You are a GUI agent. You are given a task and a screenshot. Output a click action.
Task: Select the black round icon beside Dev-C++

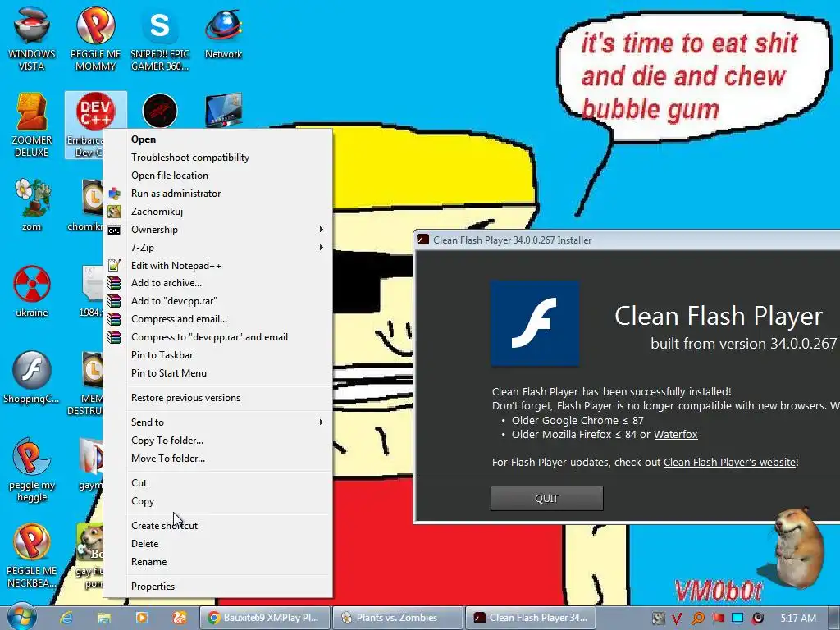click(x=160, y=111)
